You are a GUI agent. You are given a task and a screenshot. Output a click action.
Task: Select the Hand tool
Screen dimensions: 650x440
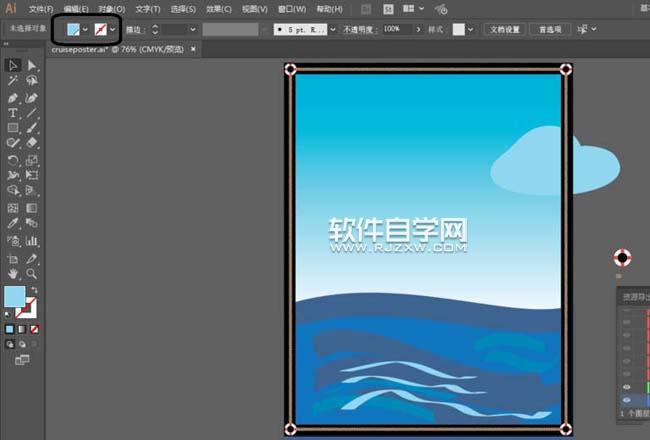pyautogui.click(x=12, y=274)
